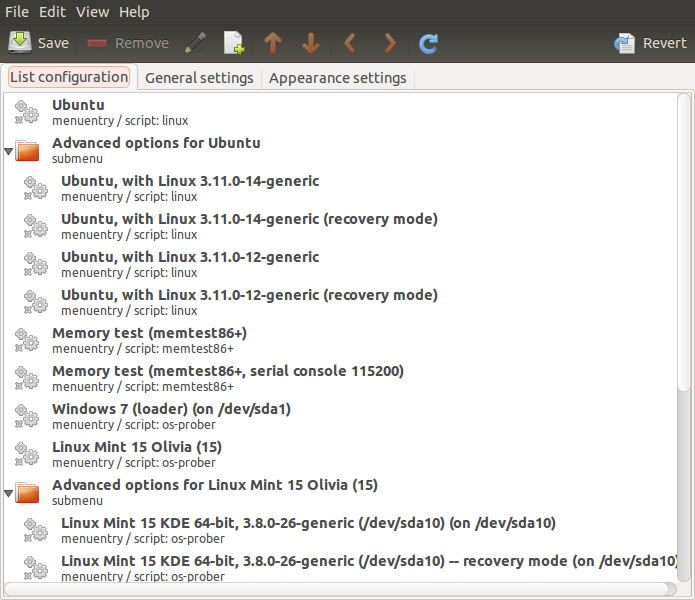Select 'Advanced options for Ubuntu' row
The image size is (695, 600).
(x=340, y=151)
